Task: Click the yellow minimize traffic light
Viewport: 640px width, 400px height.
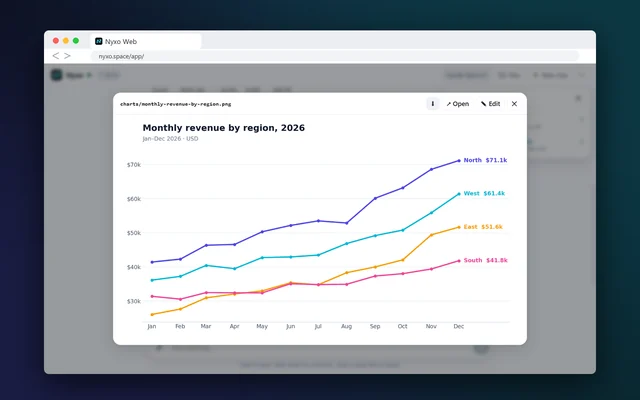Action: [x=66, y=41]
